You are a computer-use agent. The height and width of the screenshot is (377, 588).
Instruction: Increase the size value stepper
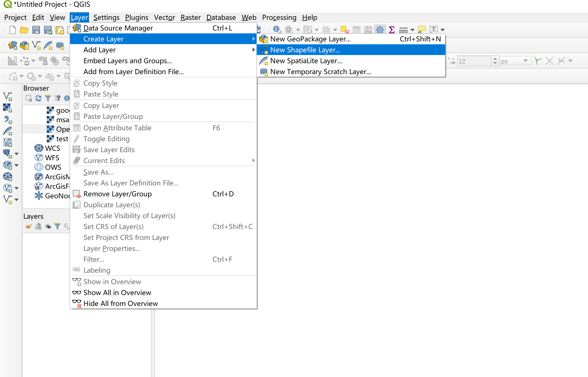pyautogui.click(x=495, y=59)
